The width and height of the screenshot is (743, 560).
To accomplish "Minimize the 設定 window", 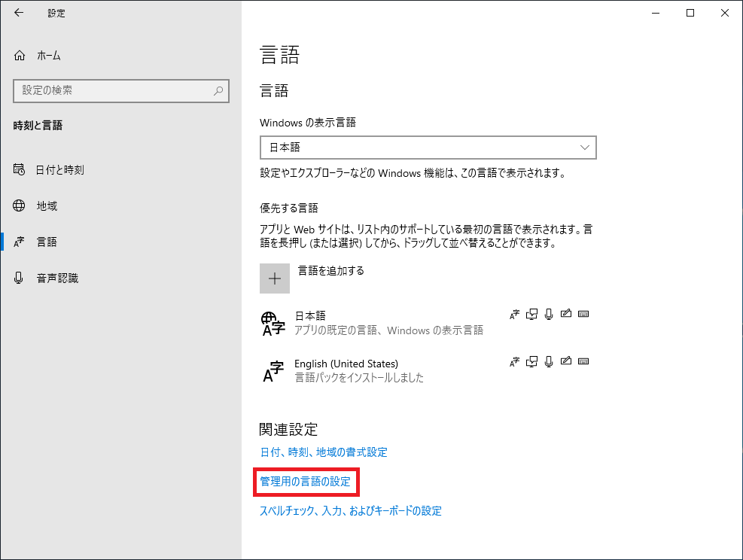I will 656,13.
